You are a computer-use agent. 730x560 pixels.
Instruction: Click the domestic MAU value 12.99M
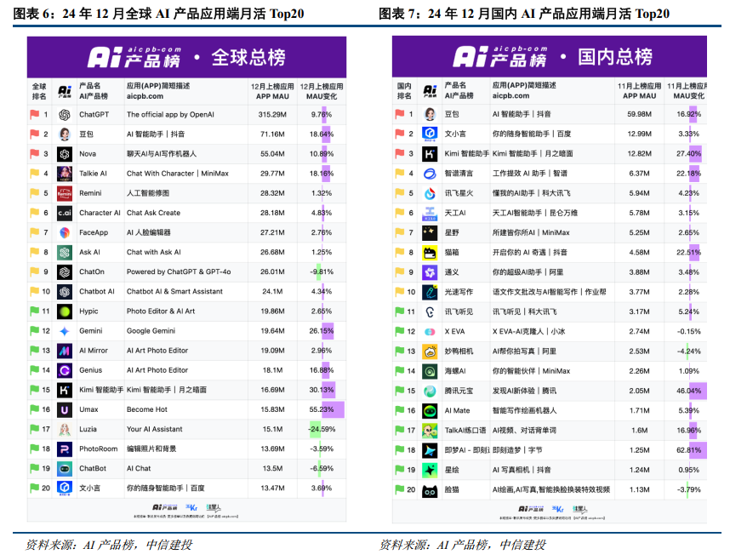639,134
